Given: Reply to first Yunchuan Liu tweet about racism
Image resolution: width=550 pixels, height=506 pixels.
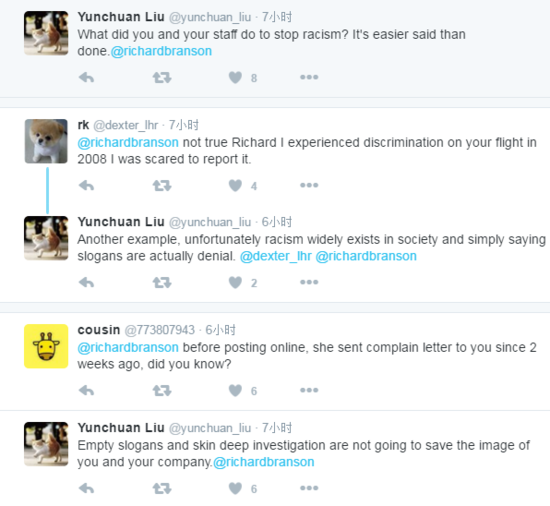Looking at the screenshot, I should tap(86, 77).
